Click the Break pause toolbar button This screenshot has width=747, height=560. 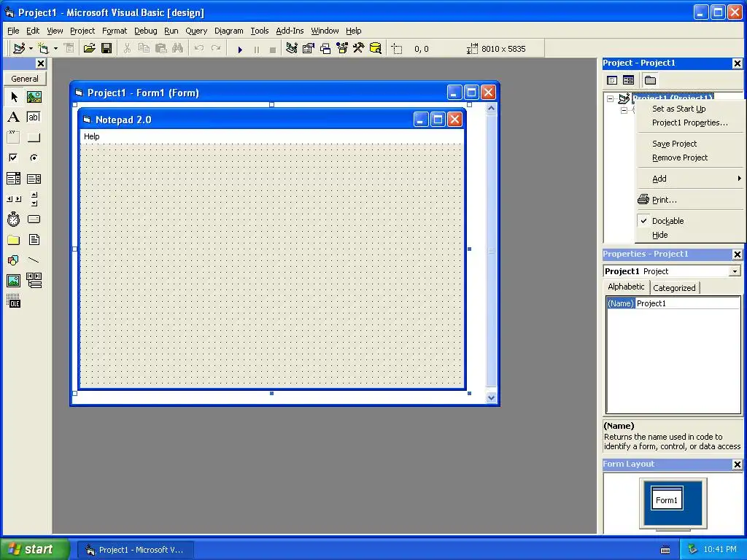point(256,49)
